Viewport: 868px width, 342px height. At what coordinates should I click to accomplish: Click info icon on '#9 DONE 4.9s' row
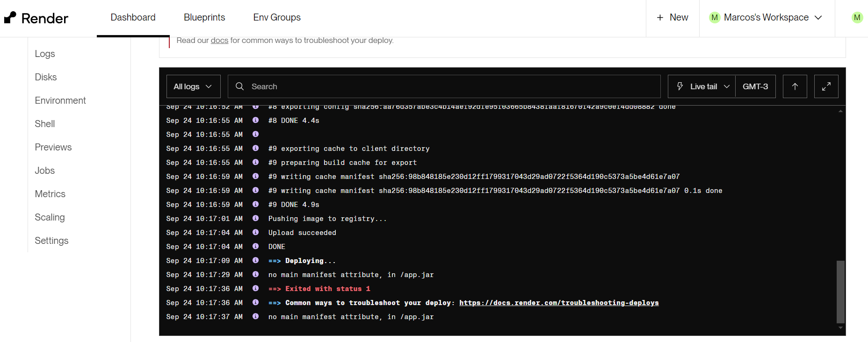[255, 204]
